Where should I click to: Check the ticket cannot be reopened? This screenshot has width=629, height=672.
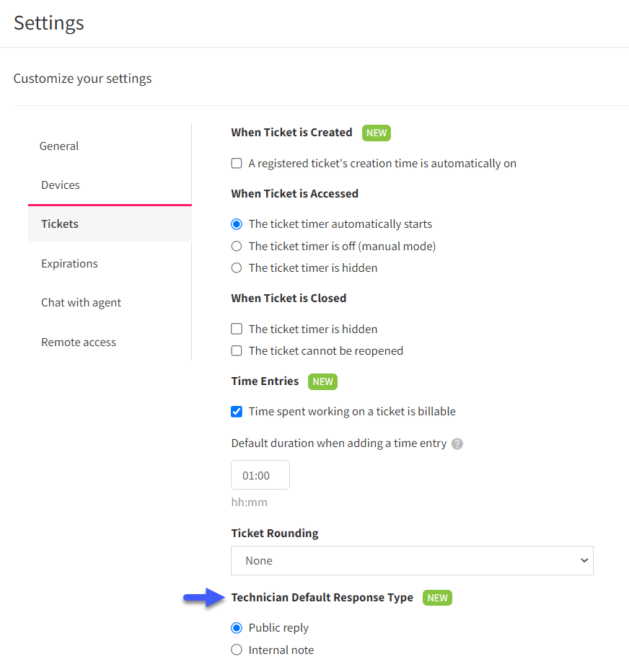[x=236, y=350]
